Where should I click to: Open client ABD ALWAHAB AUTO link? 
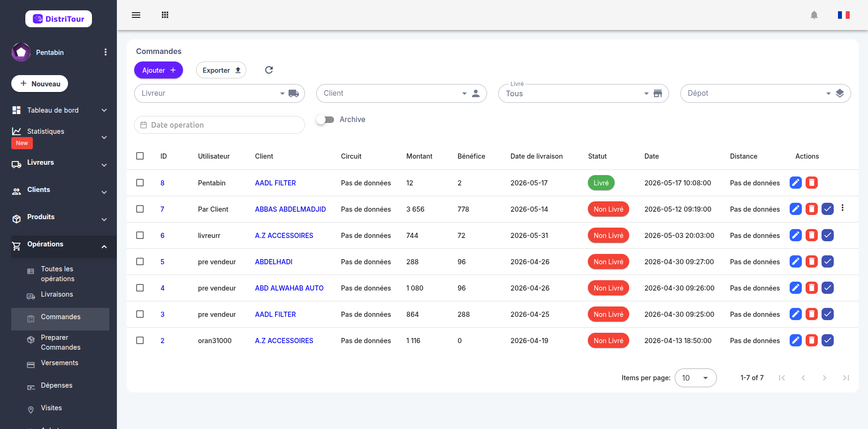pyautogui.click(x=289, y=288)
